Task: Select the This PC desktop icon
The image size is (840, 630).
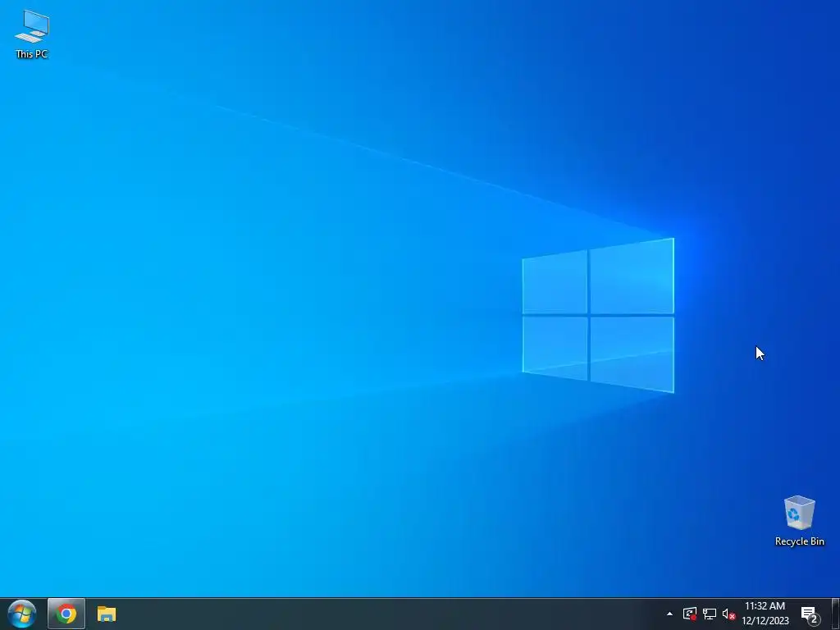Action: coord(32,34)
